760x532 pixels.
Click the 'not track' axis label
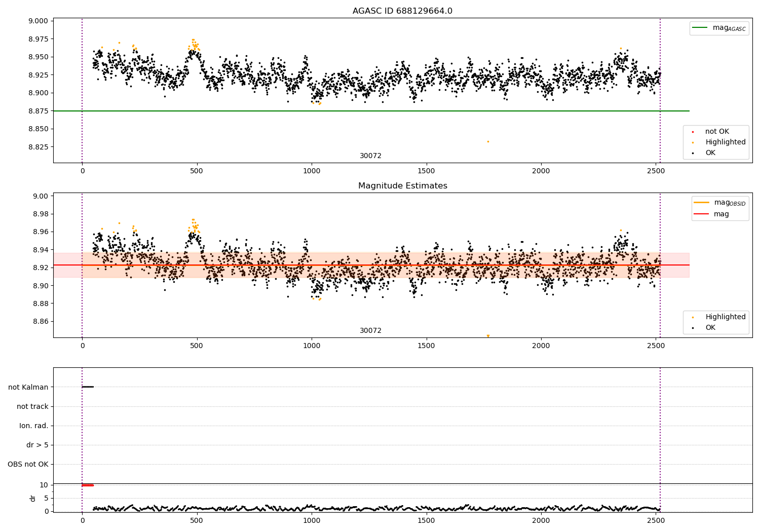[x=32, y=406]
